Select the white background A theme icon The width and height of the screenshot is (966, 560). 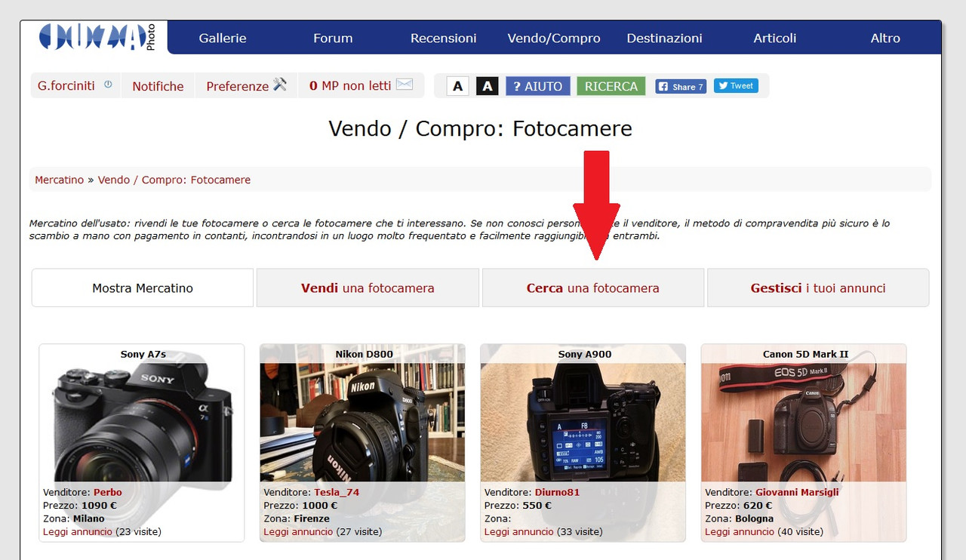pyautogui.click(x=457, y=86)
